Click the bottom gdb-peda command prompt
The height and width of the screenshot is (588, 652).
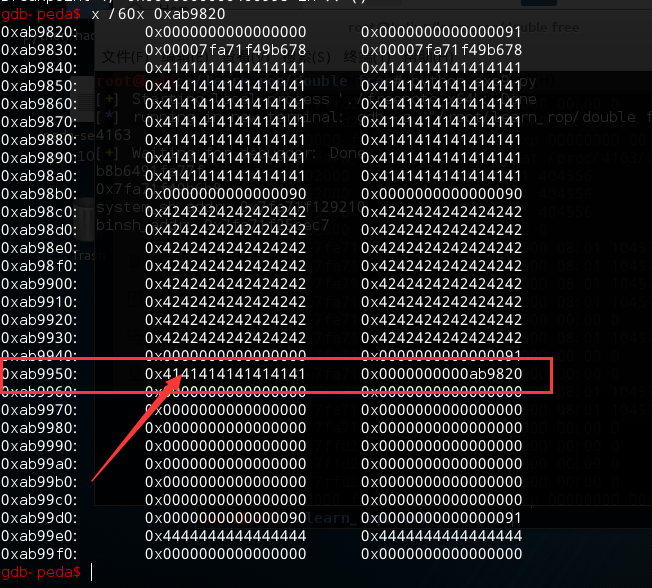45,572
